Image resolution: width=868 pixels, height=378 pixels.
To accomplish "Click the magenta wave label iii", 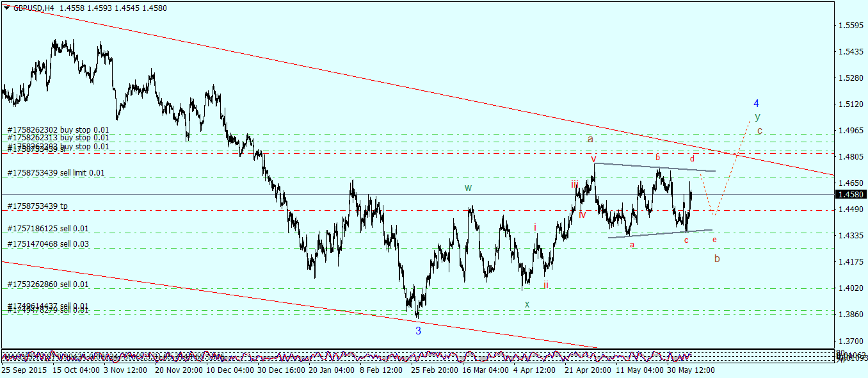I will click(x=575, y=185).
